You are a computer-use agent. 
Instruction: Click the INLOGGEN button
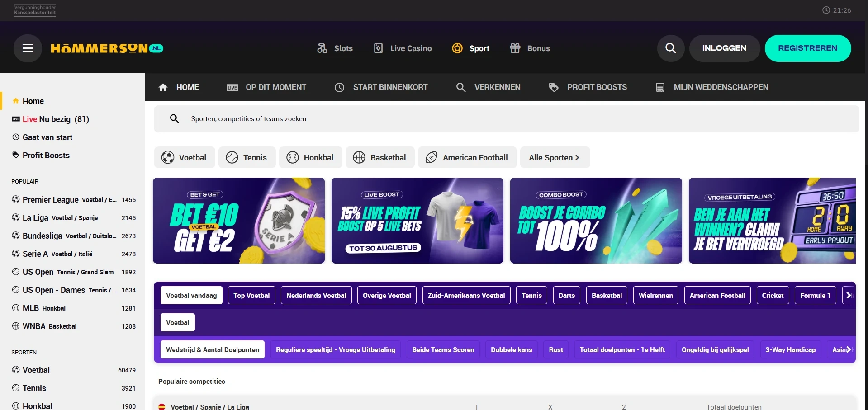[724, 48]
